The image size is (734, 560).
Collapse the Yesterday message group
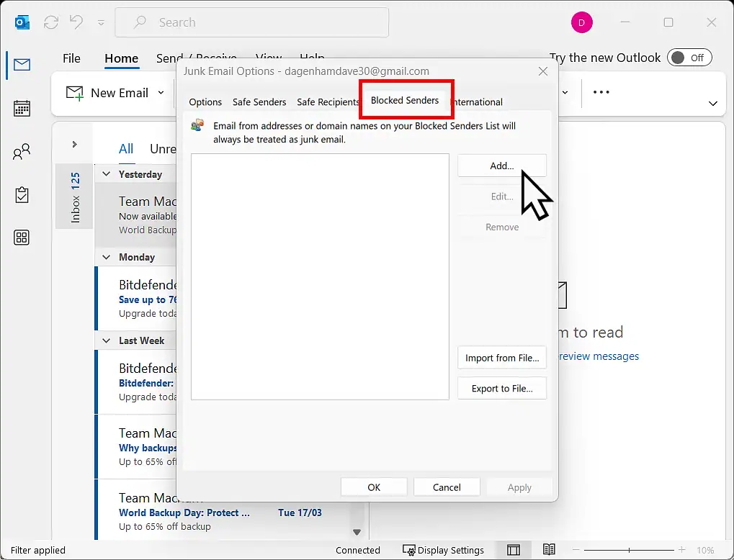106,173
